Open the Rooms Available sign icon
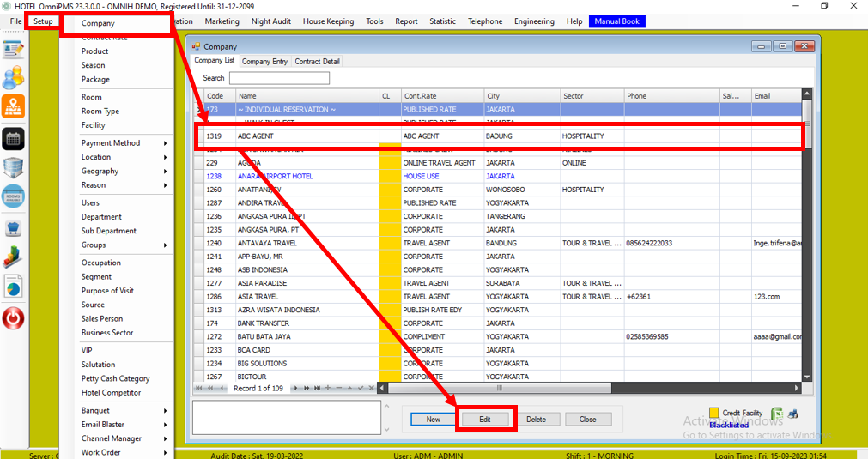868x459 pixels. pos(13,196)
